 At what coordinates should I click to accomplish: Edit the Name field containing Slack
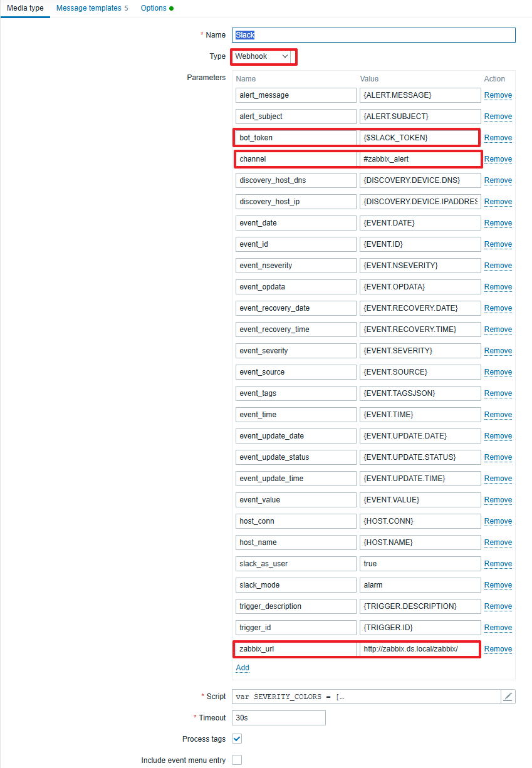[373, 35]
